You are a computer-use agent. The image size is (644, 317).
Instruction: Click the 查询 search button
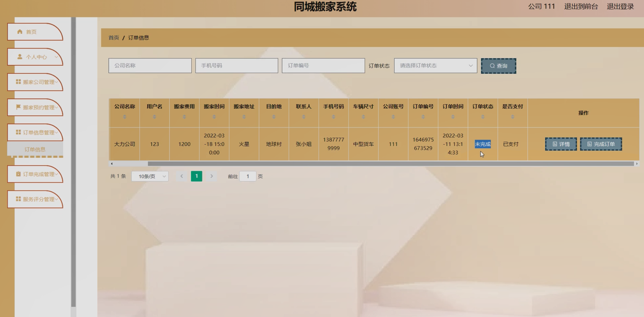click(x=499, y=66)
